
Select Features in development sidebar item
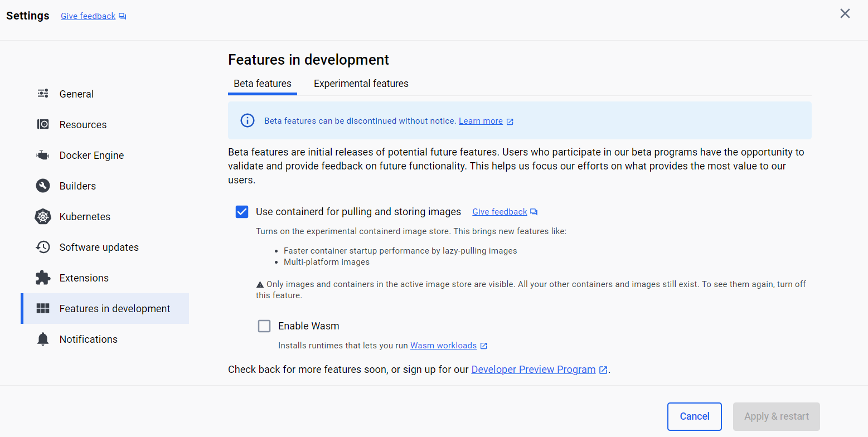click(x=105, y=308)
